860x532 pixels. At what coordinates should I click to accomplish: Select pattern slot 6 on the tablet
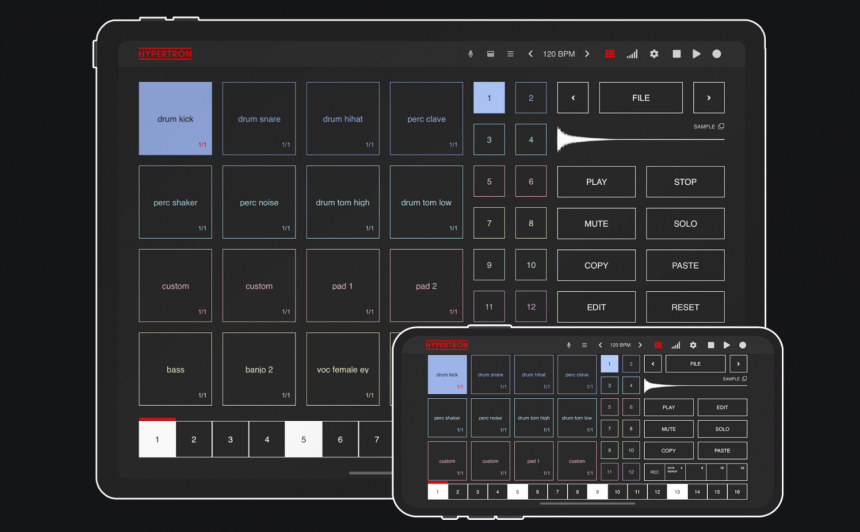point(531,181)
